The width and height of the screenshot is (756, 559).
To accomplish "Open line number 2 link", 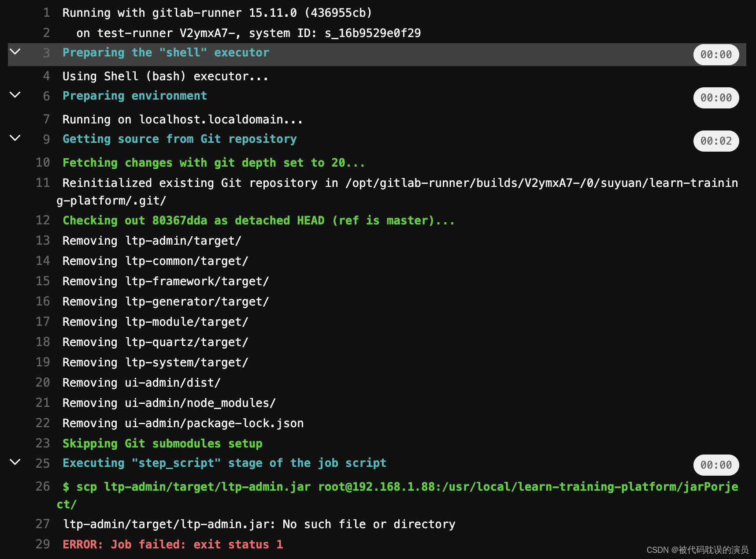I will pos(46,33).
